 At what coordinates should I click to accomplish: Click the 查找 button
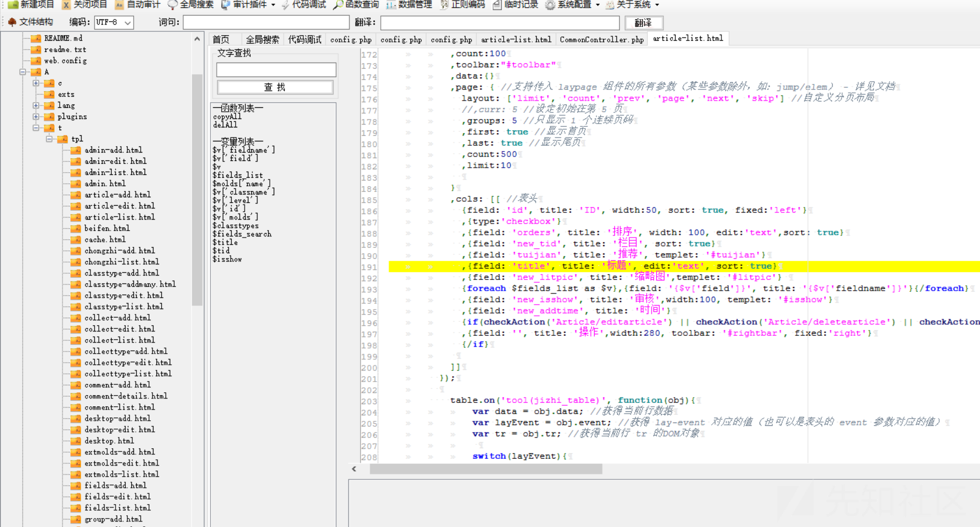275,87
